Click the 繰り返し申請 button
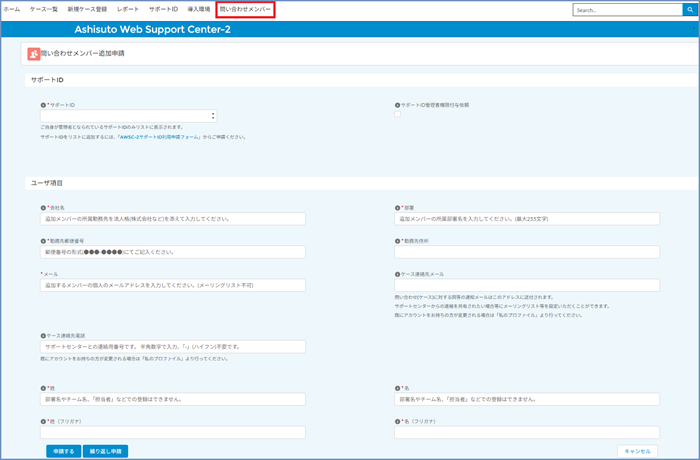The image size is (700, 460). click(x=105, y=451)
